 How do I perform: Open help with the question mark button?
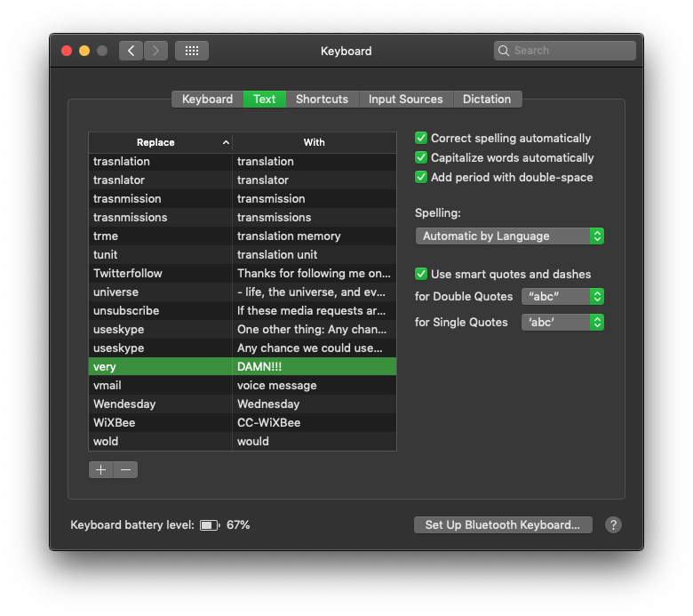click(x=613, y=525)
